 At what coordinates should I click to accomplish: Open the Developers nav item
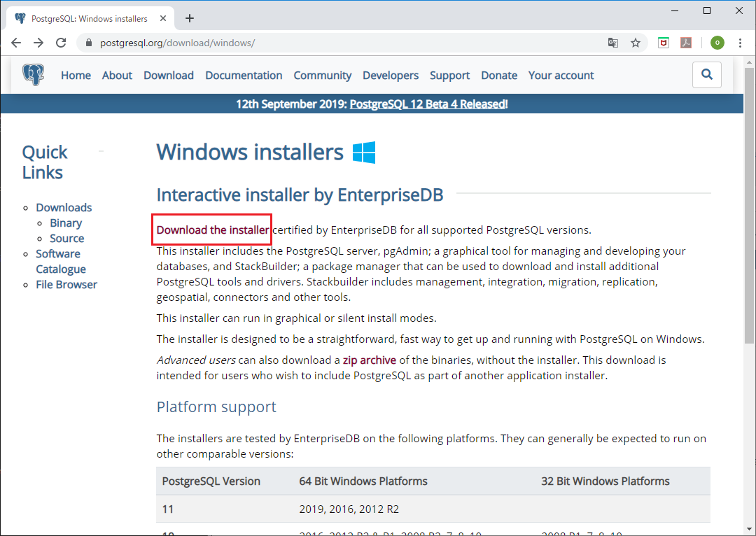click(391, 75)
